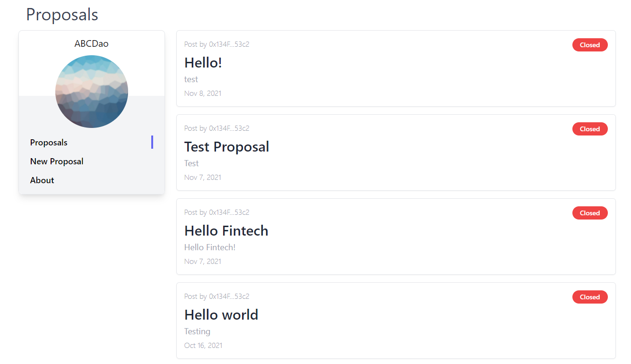Screen dimensions: 631x364
Task: Click Closed badge on Hello! proposal
Action: [x=590, y=45]
